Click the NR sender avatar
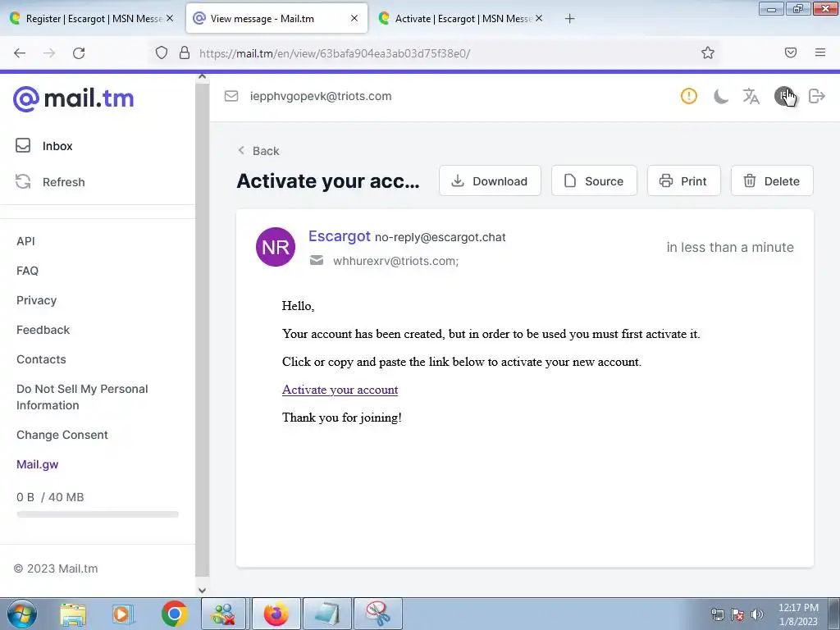 tap(276, 247)
